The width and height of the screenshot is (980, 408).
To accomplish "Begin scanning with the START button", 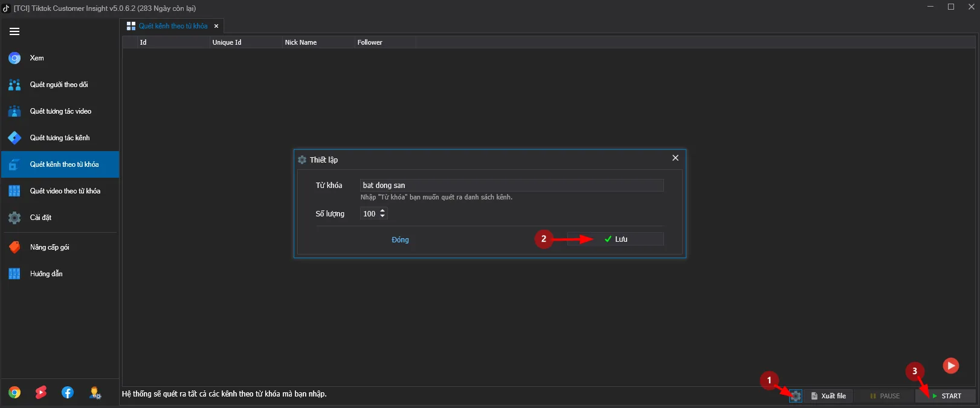I will coord(946,396).
